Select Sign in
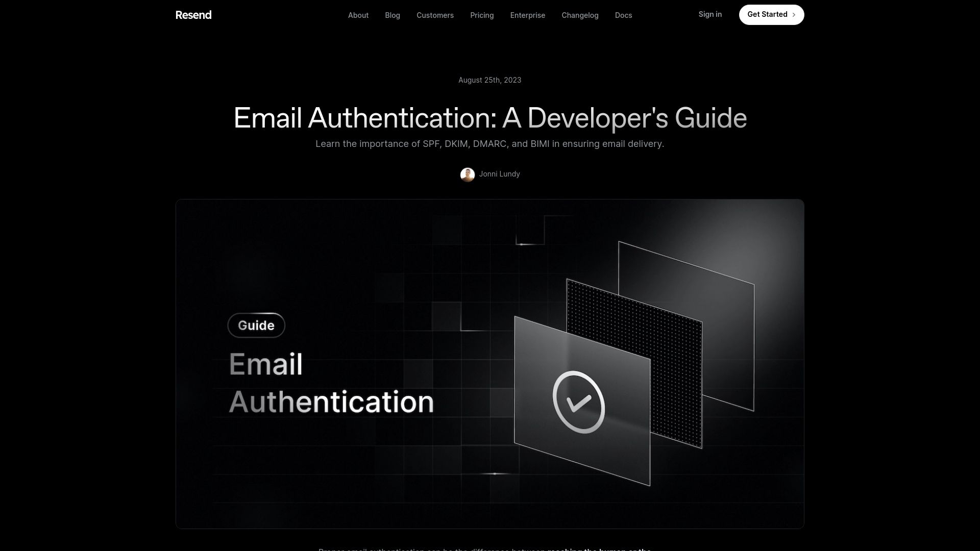 (x=710, y=14)
